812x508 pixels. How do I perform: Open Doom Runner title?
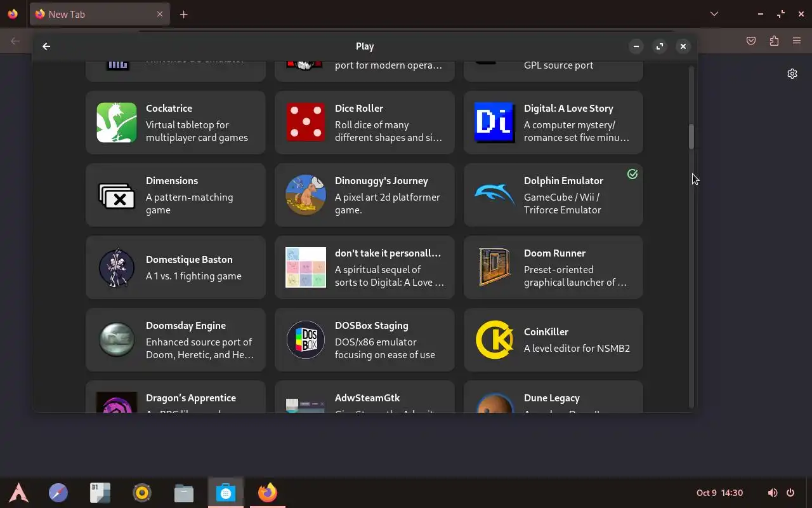click(x=554, y=253)
